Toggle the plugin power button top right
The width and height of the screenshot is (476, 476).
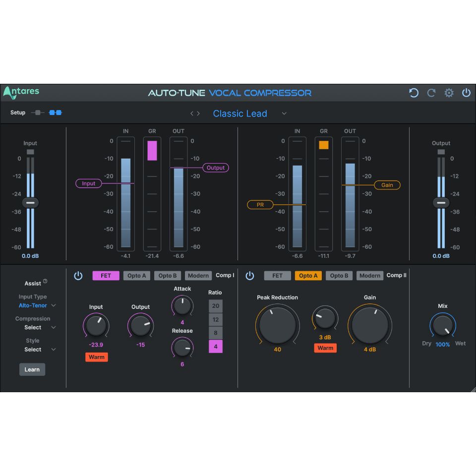tap(466, 93)
